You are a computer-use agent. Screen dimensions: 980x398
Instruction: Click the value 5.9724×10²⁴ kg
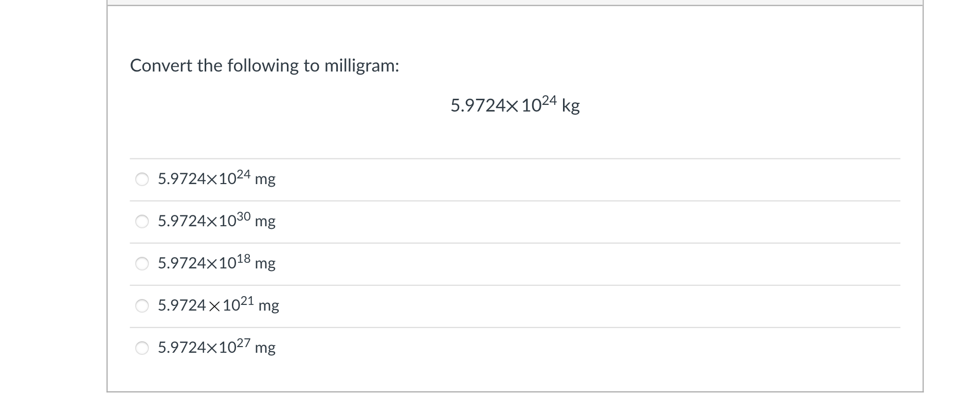click(514, 105)
